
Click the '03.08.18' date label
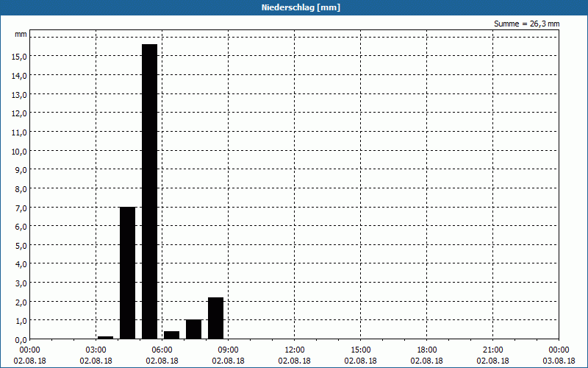pos(559,361)
